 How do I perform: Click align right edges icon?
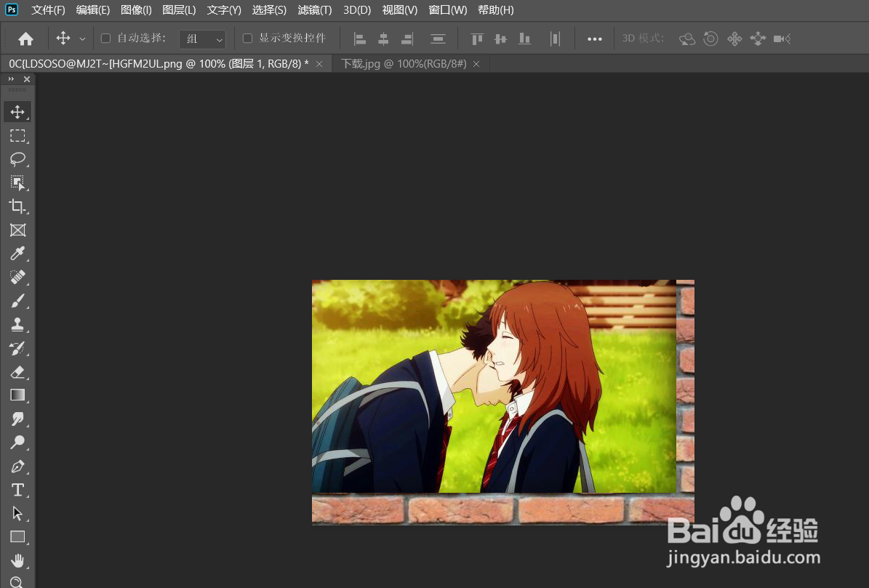(407, 39)
